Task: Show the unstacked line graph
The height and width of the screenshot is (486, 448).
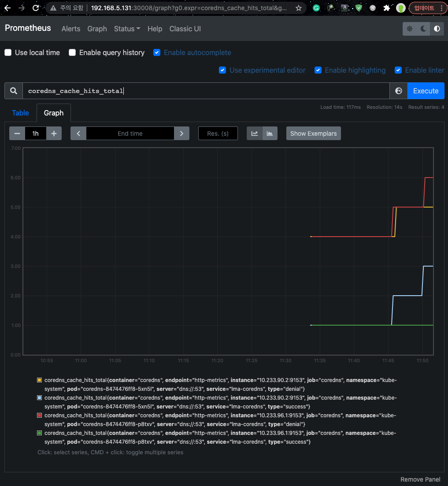Action: 254,133
